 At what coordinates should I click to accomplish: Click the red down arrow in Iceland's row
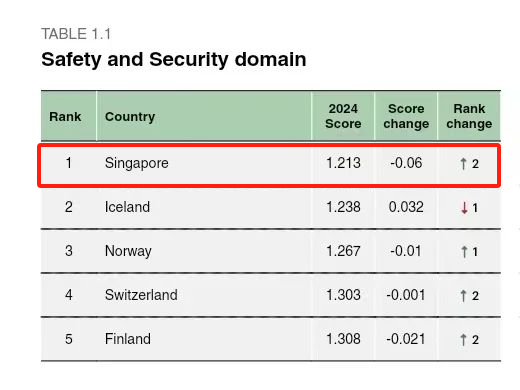click(464, 208)
